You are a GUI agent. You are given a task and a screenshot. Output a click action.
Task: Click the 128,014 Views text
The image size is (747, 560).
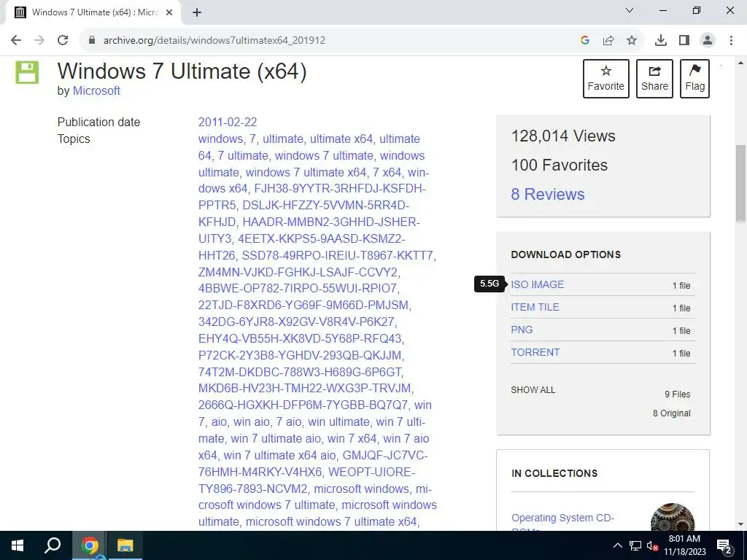click(x=563, y=136)
